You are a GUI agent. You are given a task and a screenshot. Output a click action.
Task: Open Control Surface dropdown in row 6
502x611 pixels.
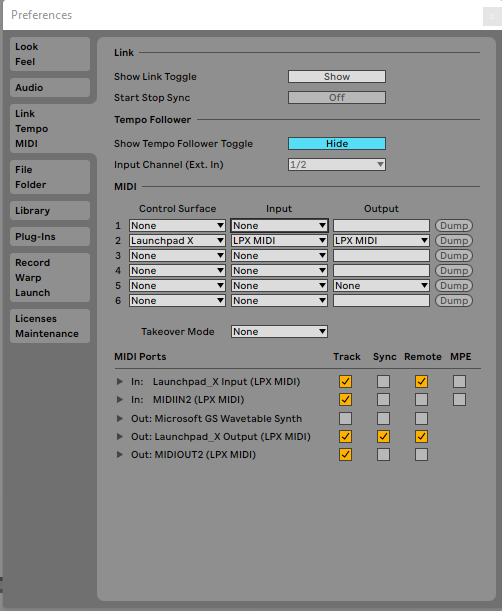pos(177,300)
